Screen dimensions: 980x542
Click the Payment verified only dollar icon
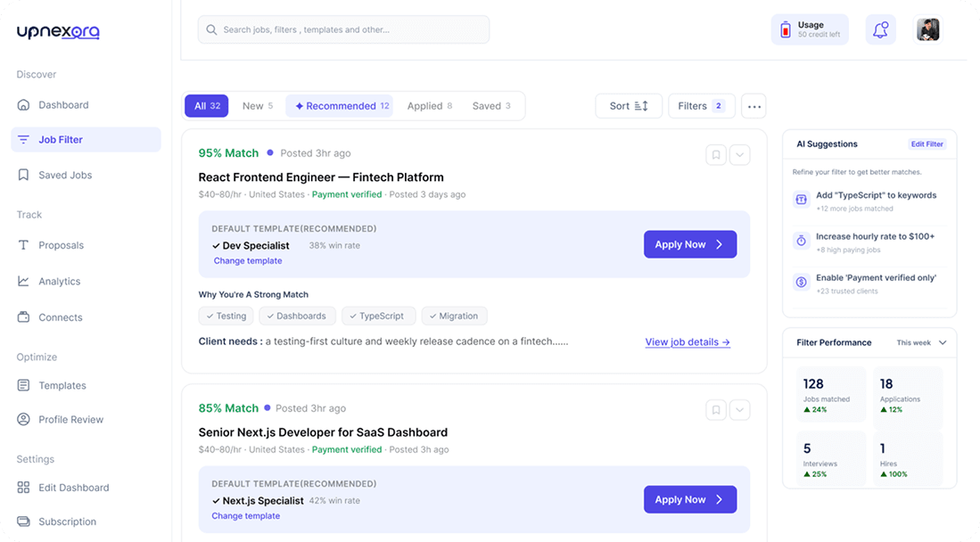pos(802,282)
